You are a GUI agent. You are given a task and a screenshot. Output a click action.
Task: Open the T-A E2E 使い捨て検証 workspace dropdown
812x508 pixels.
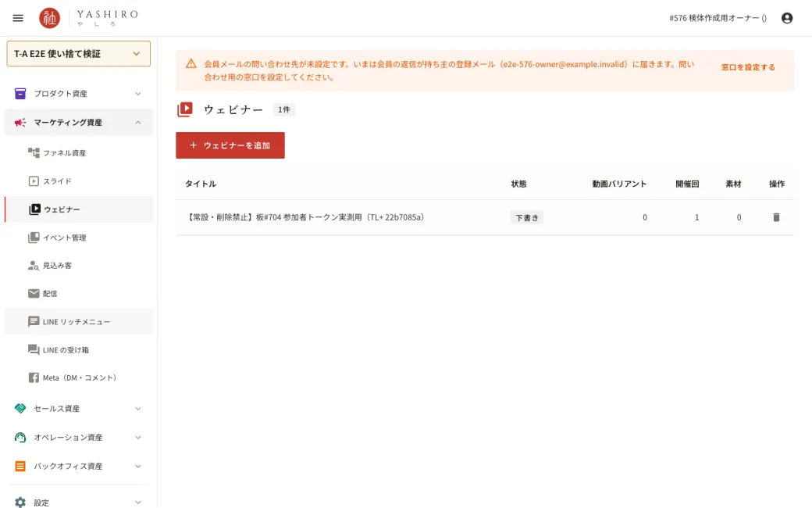[x=79, y=53]
